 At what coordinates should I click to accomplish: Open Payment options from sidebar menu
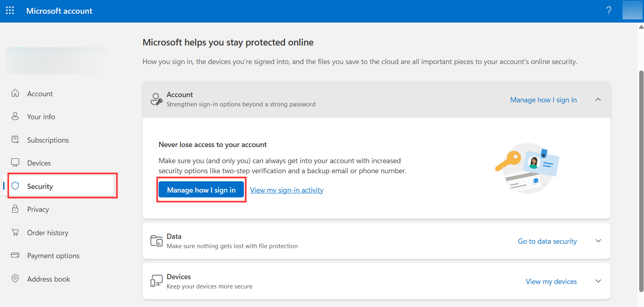point(53,256)
